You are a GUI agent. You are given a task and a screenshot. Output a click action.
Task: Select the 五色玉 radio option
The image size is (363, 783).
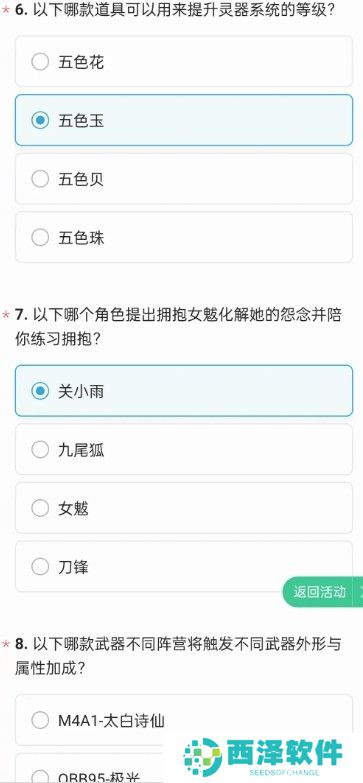click(x=40, y=120)
